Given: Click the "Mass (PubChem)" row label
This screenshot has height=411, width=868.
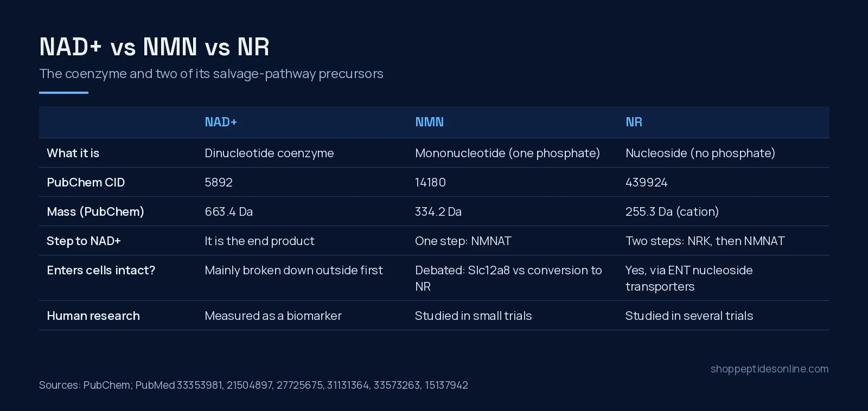Looking at the screenshot, I should (x=95, y=212).
